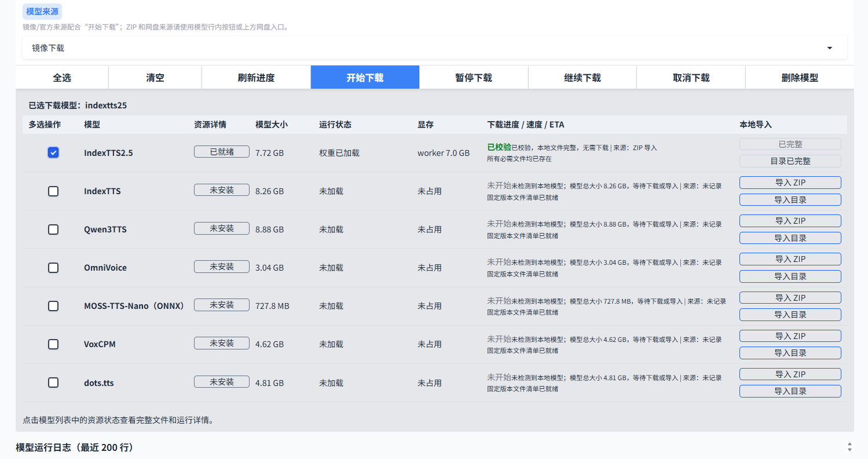Image resolution: width=868 pixels, height=459 pixels.
Task: Select the OmniVoice checkbox
Action: (x=53, y=267)
